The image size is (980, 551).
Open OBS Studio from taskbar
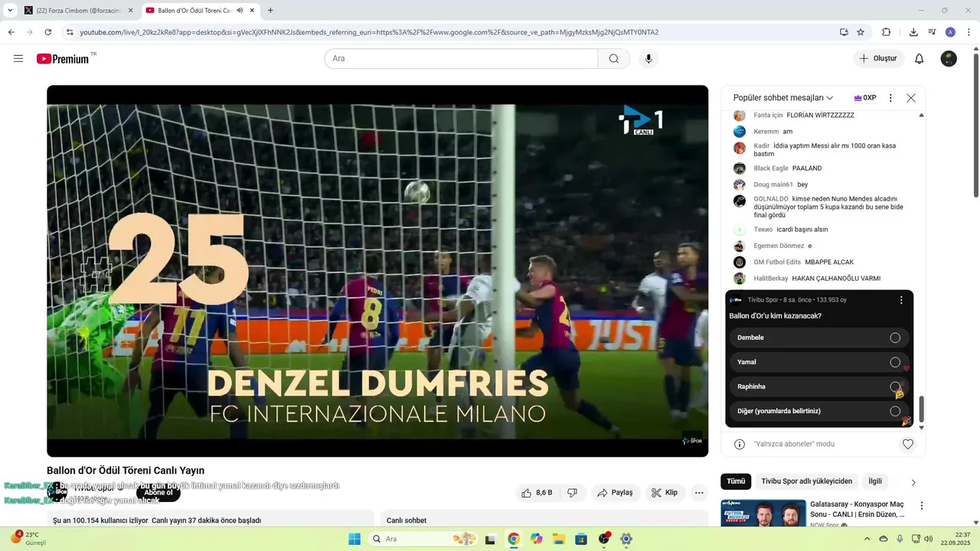604,539
